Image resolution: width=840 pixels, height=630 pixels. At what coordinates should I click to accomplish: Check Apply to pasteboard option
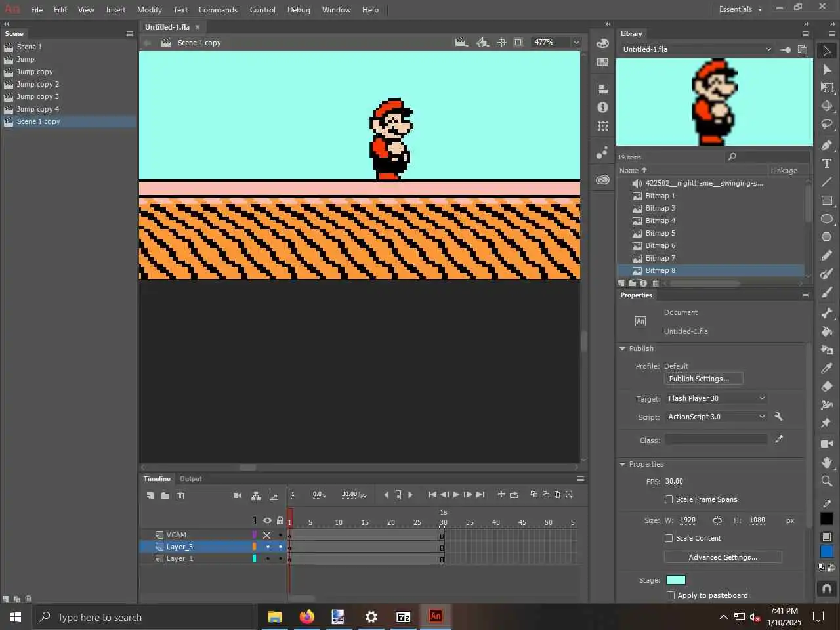[670, 595]
